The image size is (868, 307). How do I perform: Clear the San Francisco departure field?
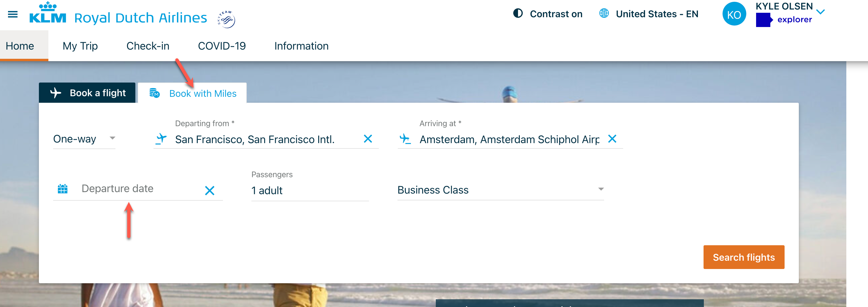368,139
